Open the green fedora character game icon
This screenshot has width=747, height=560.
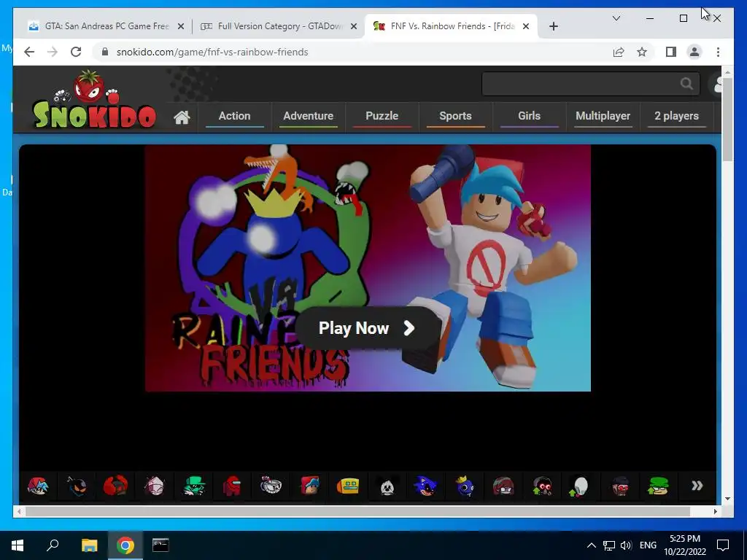(193, 486)
